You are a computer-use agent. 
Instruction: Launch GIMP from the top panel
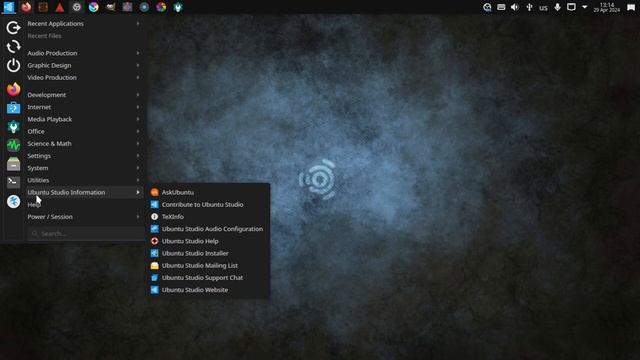(111, 7)
